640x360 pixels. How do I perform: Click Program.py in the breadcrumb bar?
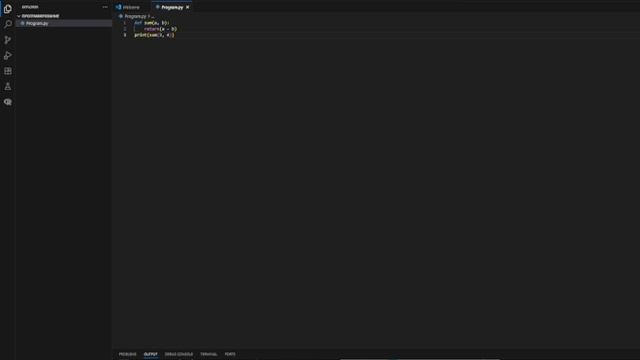[x=135, y=16]
